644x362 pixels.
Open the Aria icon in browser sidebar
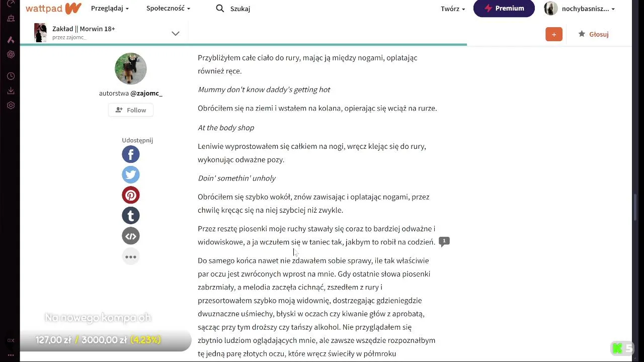(x=11, y=40)
